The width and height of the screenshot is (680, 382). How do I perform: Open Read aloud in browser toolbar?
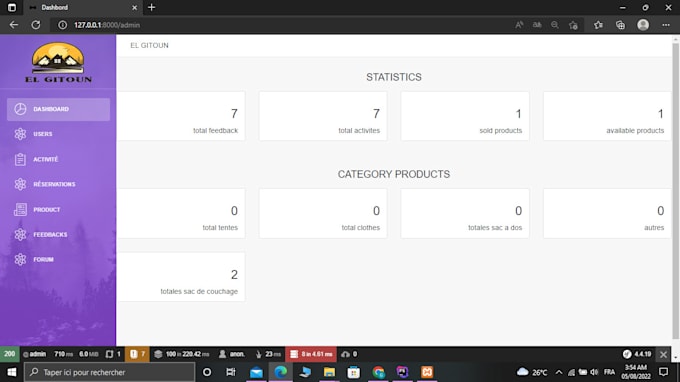tap(519, 25)
